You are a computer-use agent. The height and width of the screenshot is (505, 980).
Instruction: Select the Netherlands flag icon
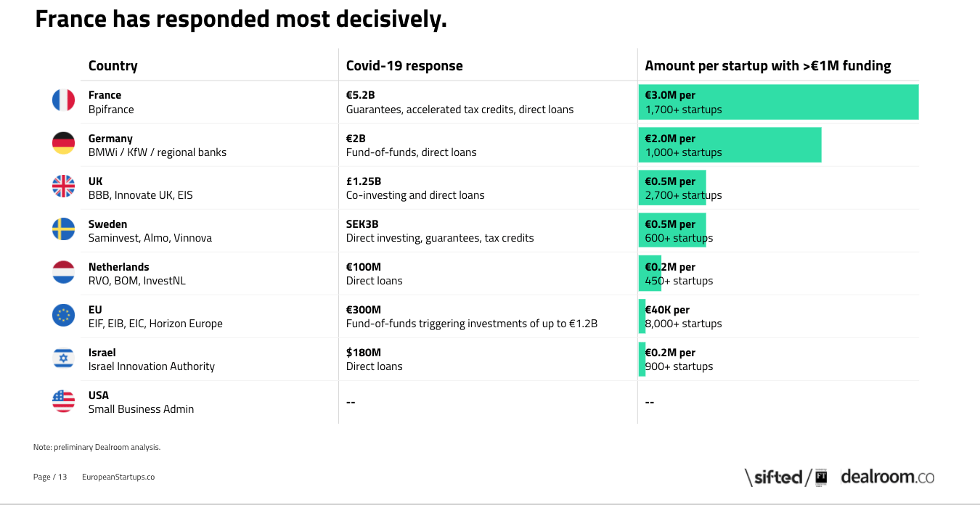(x=63, y=271)
